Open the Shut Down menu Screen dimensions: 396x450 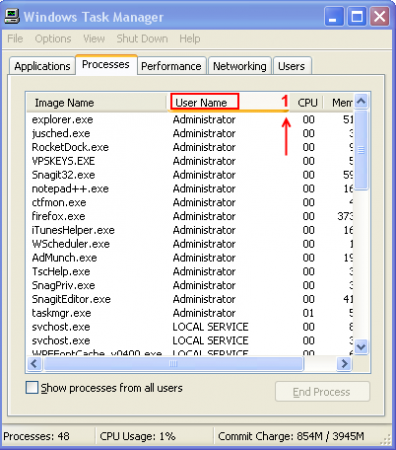[x=142, y=39]
